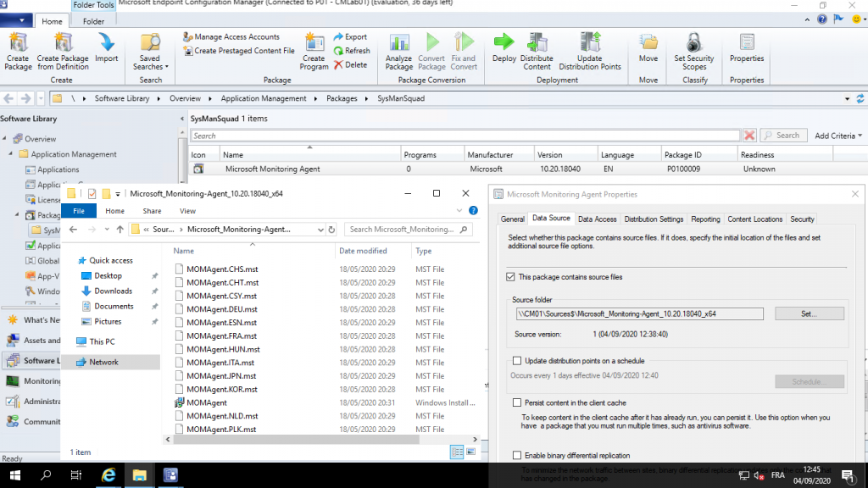Open Explorer Share tab

tap(152, 211)
